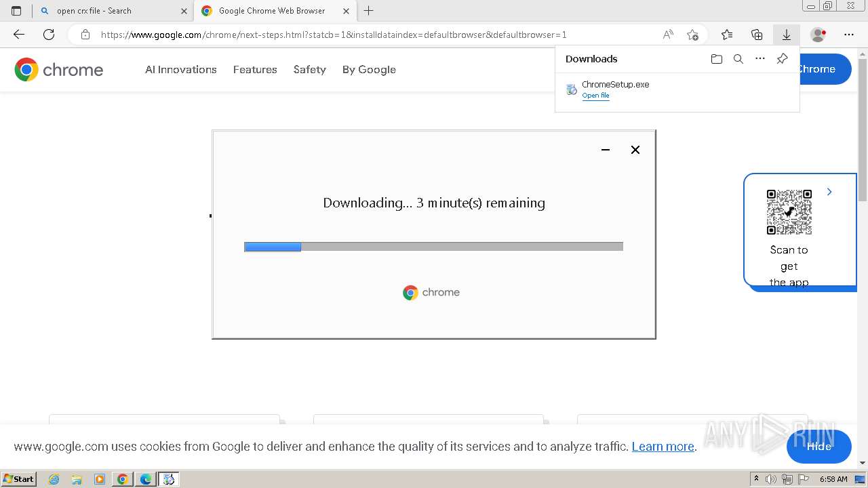This screenshot has height=488, width=868.
Task: Open the Collections icon
Action: [757, 35]
